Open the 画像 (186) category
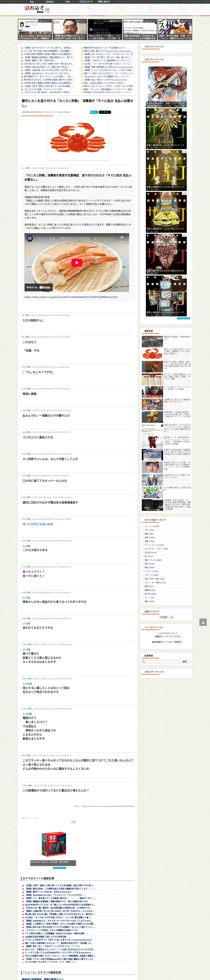210x980 pixels. point(149,534)
